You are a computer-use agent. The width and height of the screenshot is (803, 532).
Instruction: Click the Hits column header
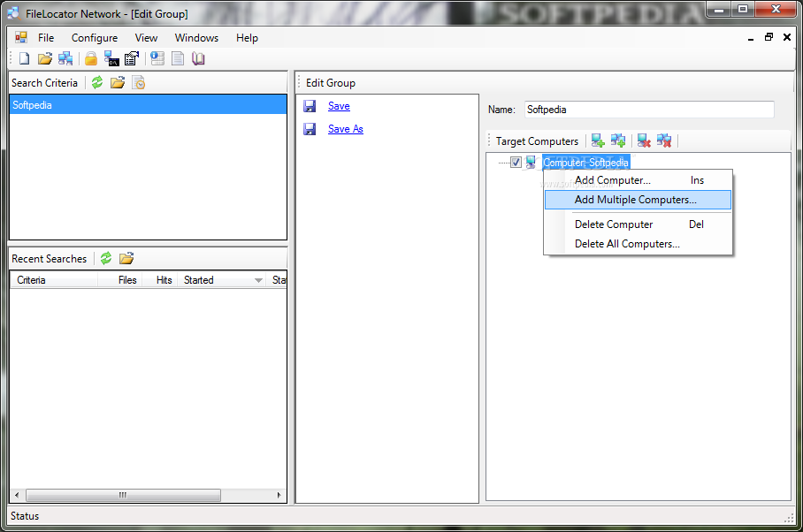coord(160,280)
